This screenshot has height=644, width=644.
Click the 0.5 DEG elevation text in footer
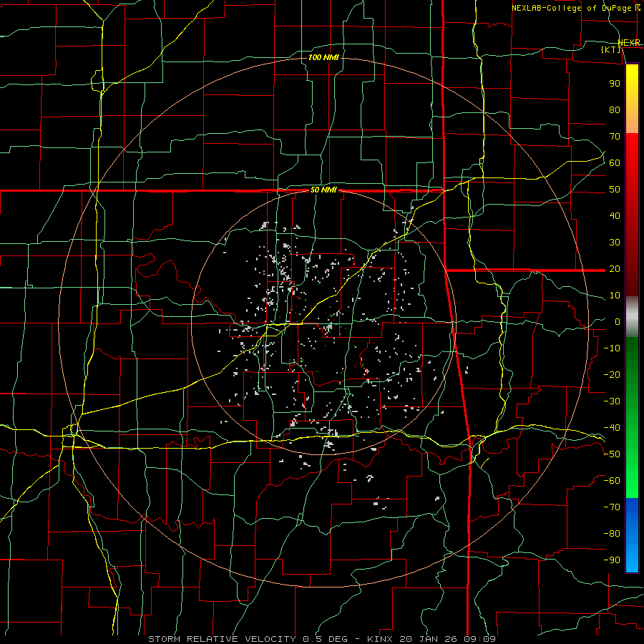tap(325, 639)
